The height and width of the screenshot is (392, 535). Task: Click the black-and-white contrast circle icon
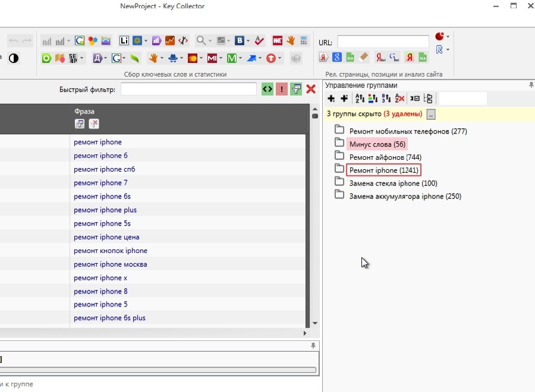13,58
